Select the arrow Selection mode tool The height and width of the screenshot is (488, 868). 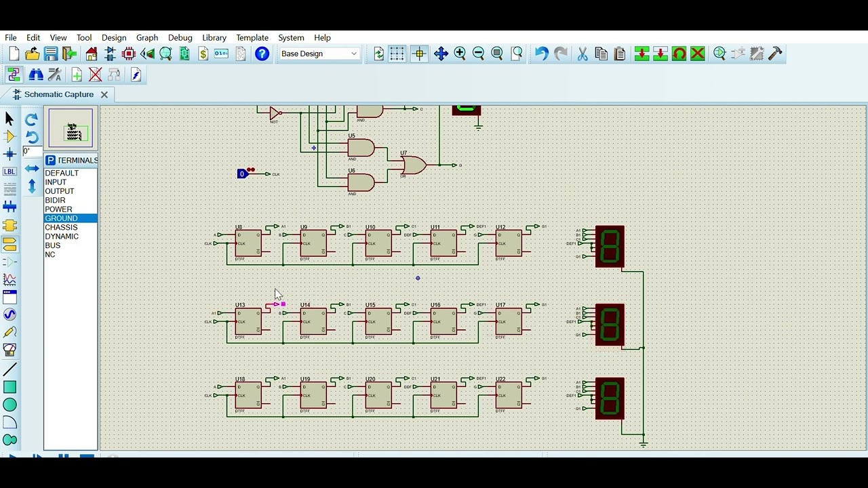(9, 119)
